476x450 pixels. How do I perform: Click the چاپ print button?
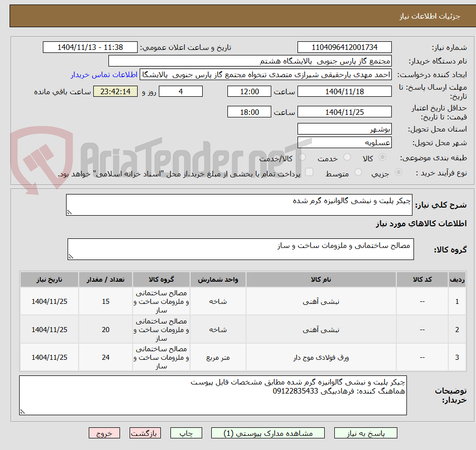[x=186, y=433]
